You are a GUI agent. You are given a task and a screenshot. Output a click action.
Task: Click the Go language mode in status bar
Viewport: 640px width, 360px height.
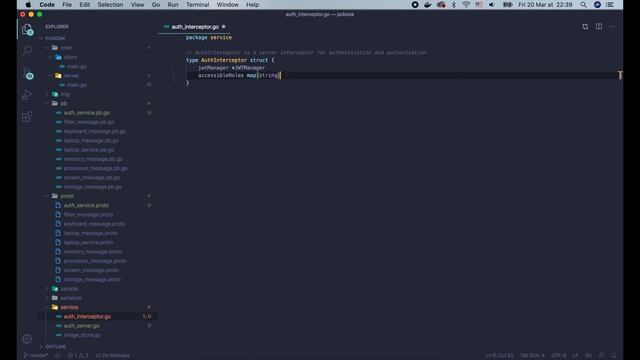pos(588,356)
